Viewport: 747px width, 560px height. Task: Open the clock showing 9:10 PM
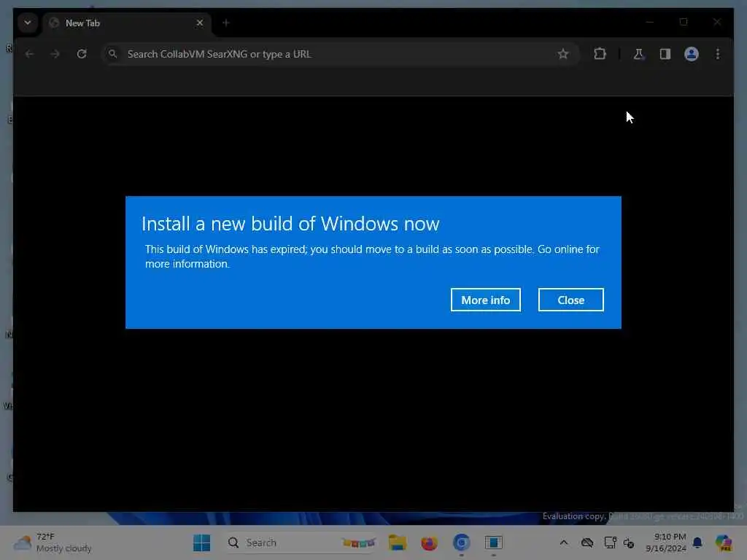[x=665, y=542]
